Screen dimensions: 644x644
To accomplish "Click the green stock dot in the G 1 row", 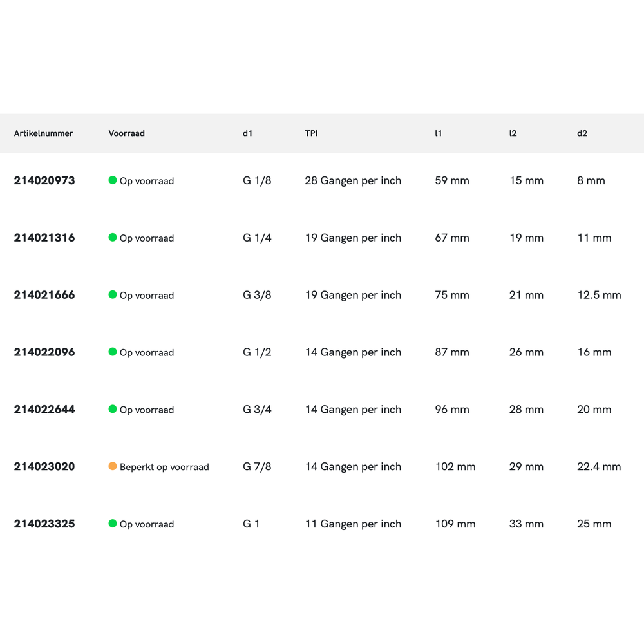I will (x=113, y=524).
